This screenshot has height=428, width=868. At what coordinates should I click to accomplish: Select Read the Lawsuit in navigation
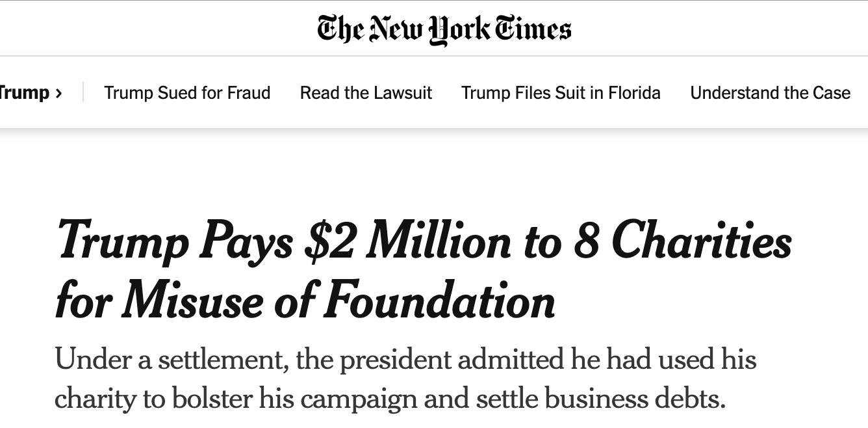[x=366, y=93]
